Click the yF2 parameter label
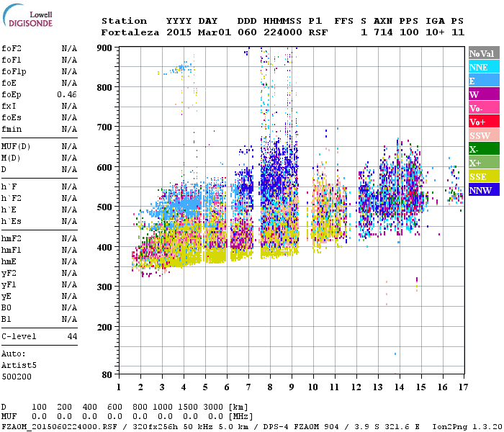 9,273
